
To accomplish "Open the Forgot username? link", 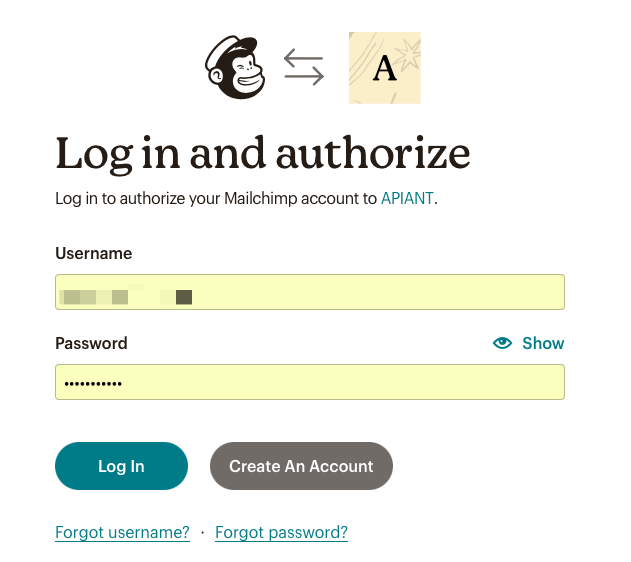I will click(122, 532).
